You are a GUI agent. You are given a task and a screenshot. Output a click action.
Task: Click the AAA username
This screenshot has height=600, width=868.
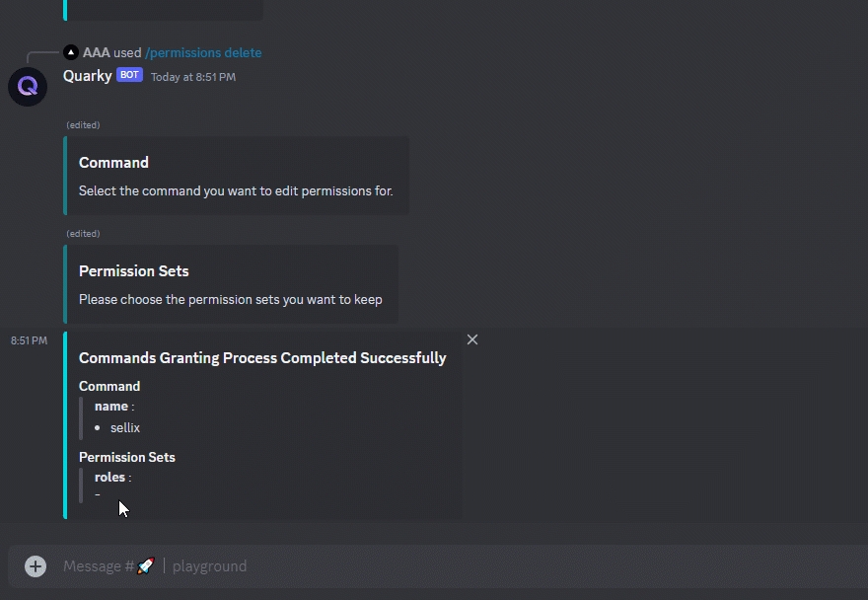[96, 52]
